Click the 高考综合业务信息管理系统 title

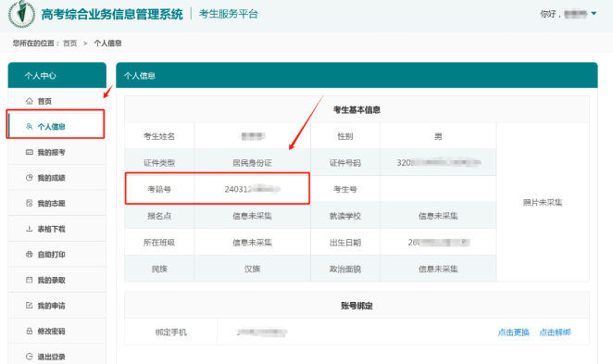[x=112, y=14]
